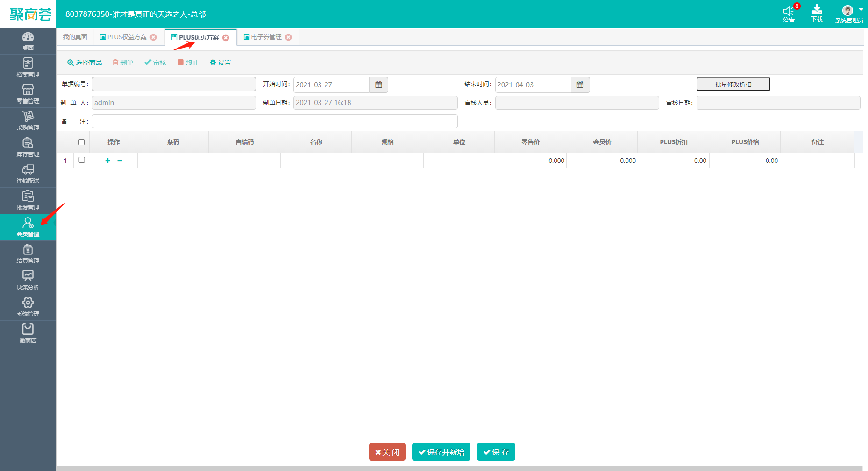The image size is (868, 471).
Task: Close the PLUS优惠方案 tab
Action: (x=226, y=38)
